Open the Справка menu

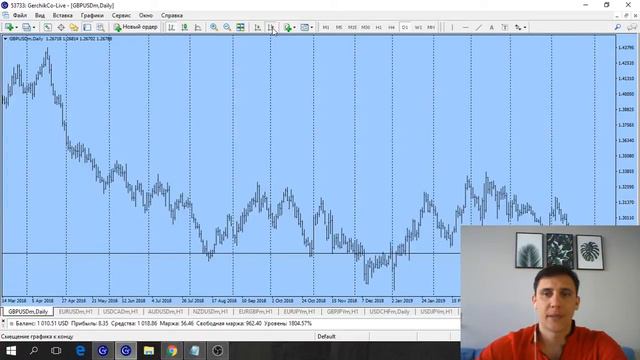pos(171,16)
